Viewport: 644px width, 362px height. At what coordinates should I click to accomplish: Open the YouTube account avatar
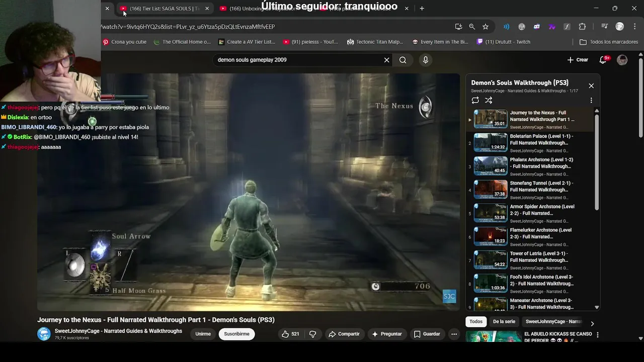point(622,60)
